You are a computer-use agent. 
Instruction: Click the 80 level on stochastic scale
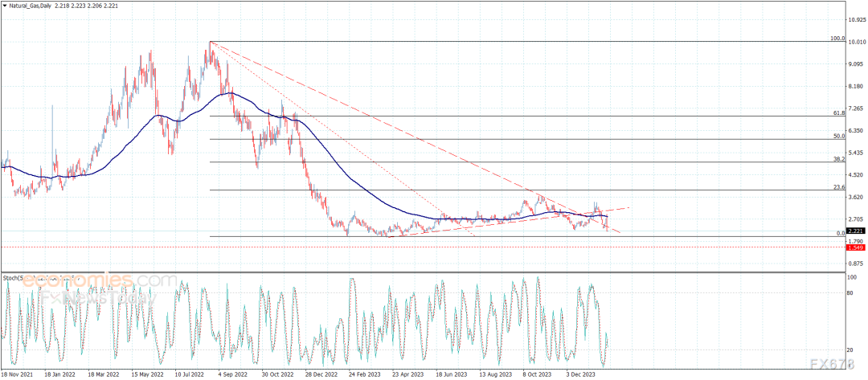[x=851, y=293]
